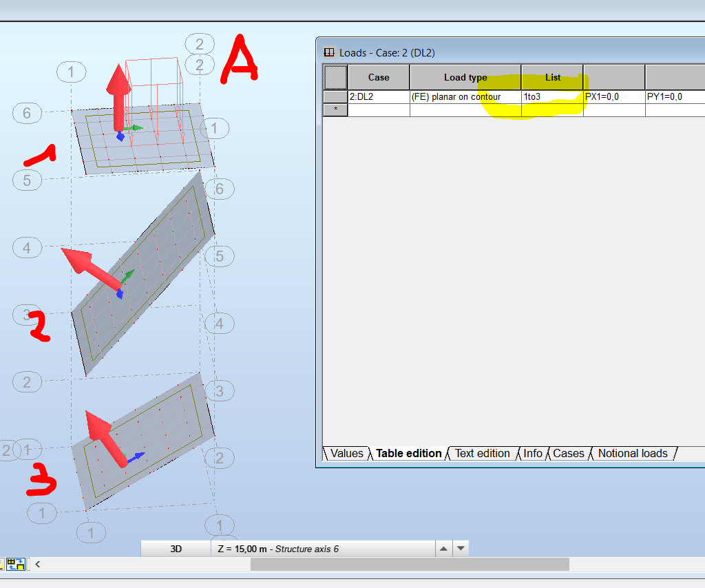Click the Loads table window icon
Viewport: 705px width, 588px height.
329,52
